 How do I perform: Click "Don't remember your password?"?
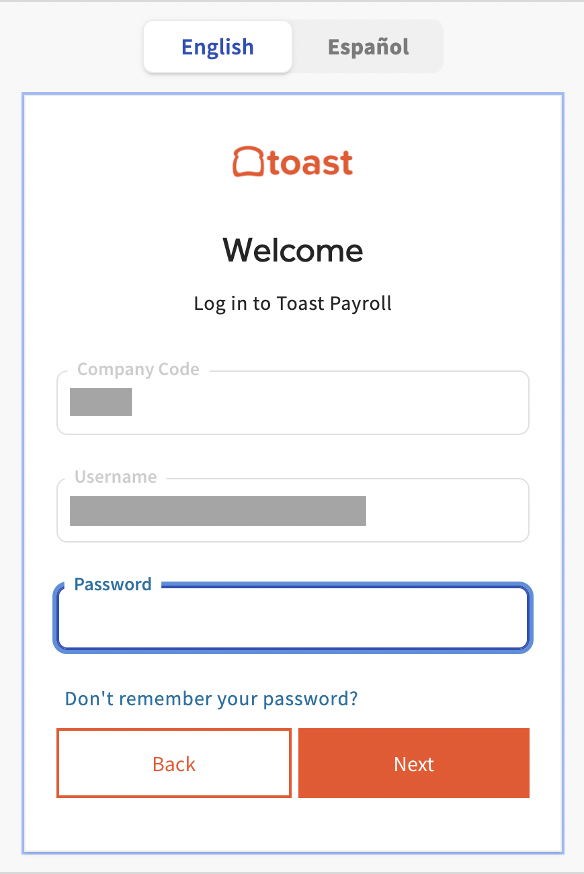[210, 698]
